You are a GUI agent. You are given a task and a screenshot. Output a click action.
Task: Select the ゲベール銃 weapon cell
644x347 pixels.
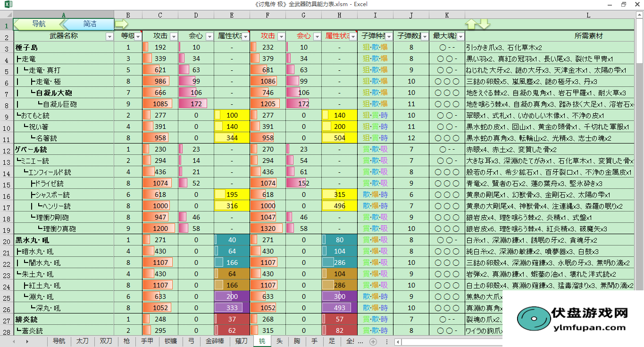click(64, 149)
